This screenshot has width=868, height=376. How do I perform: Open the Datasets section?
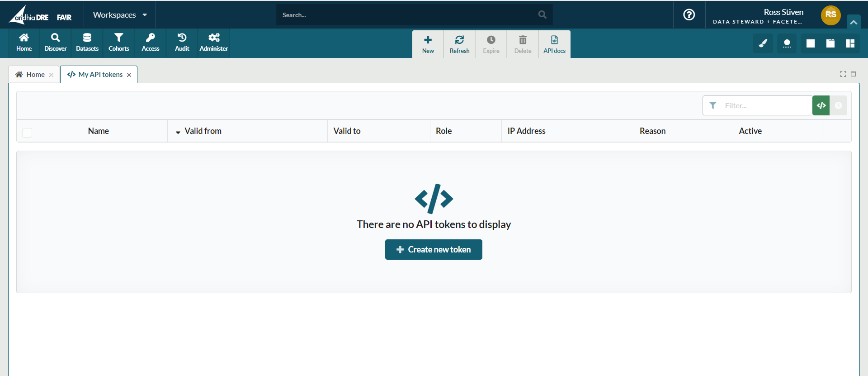(87, 43)
